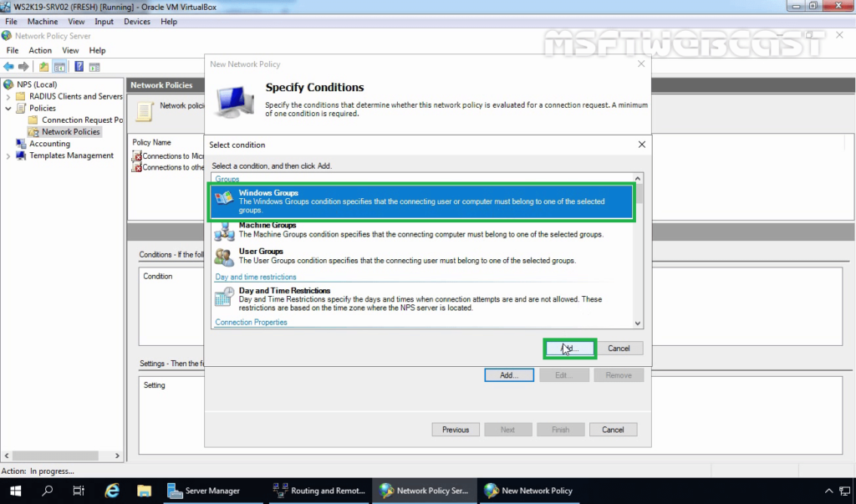Click left arrow of tree pane scrollbar
The image size is (856, 504).
tap(7, 456)
